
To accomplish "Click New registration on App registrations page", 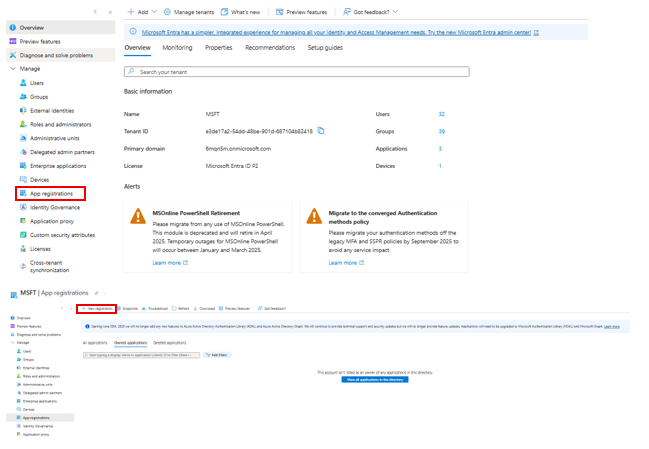I will [96, 309].
